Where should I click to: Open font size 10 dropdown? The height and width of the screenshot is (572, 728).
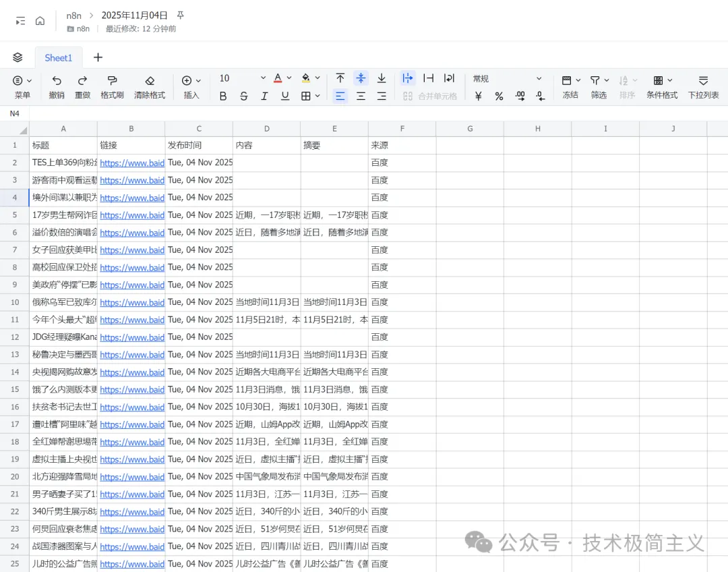tap(243, 78)
